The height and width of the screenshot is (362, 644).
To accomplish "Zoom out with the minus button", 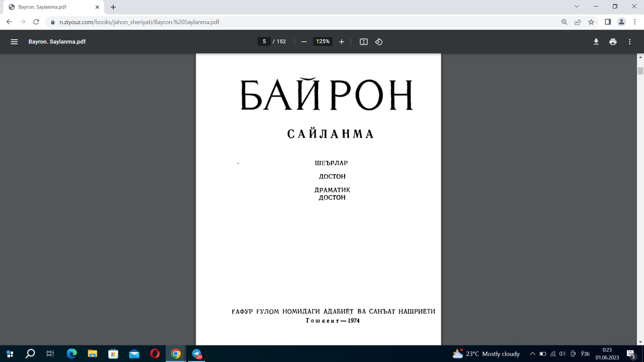I will click(x=303, y=42).
